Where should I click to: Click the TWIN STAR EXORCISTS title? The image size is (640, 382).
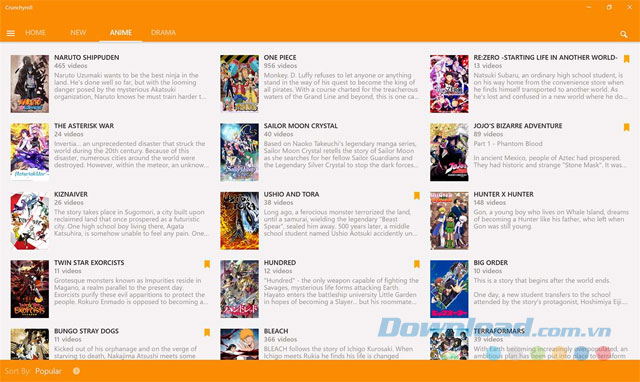(x=89, y=263)
